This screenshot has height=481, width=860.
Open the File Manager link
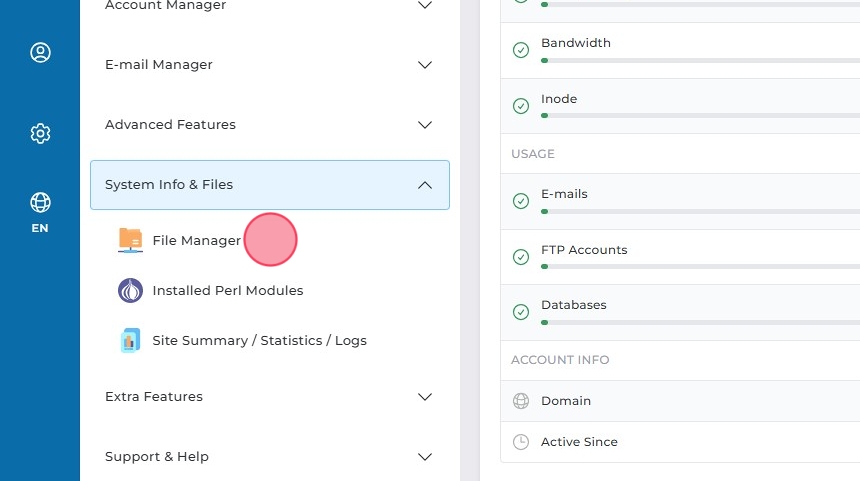pyautogui.click(x=196, y=241)
